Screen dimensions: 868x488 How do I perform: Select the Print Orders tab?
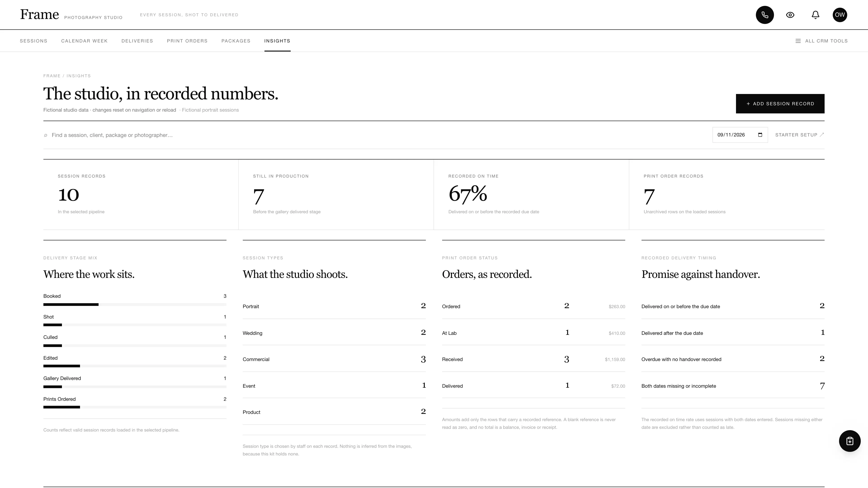(x=187, y=41)
